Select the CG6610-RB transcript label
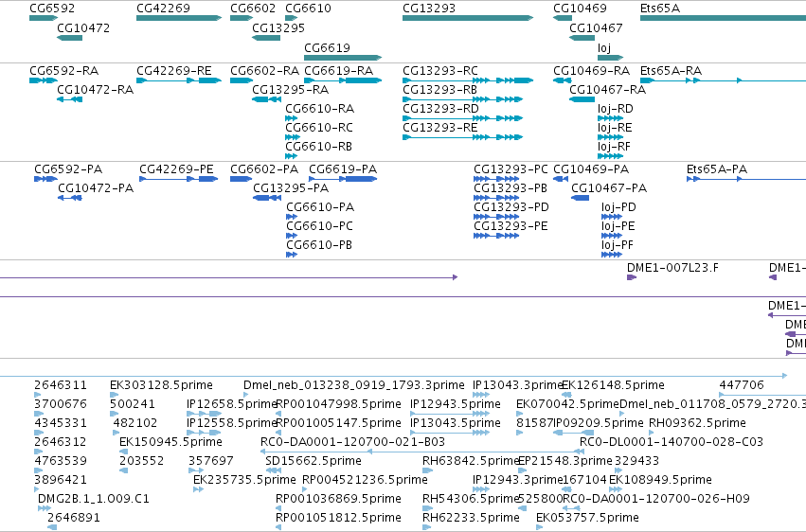The height and width of the screenshot is (532, 806). coord(318,147)
